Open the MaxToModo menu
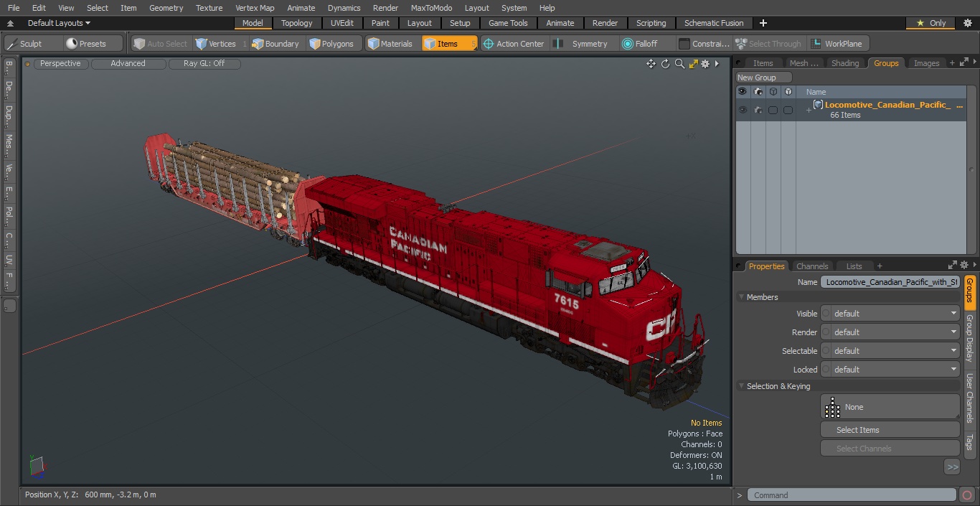Viewport: 980px width, 506px height. pos(431,8)
